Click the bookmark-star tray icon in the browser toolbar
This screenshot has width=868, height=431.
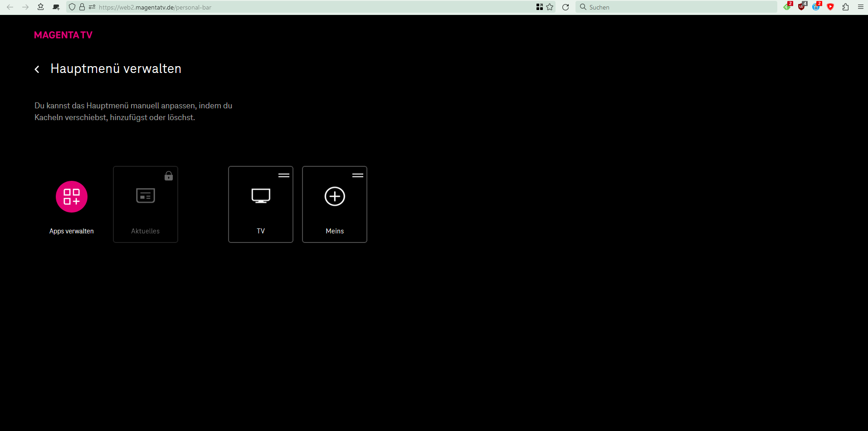pyautogui.click(x=41, y=7)
